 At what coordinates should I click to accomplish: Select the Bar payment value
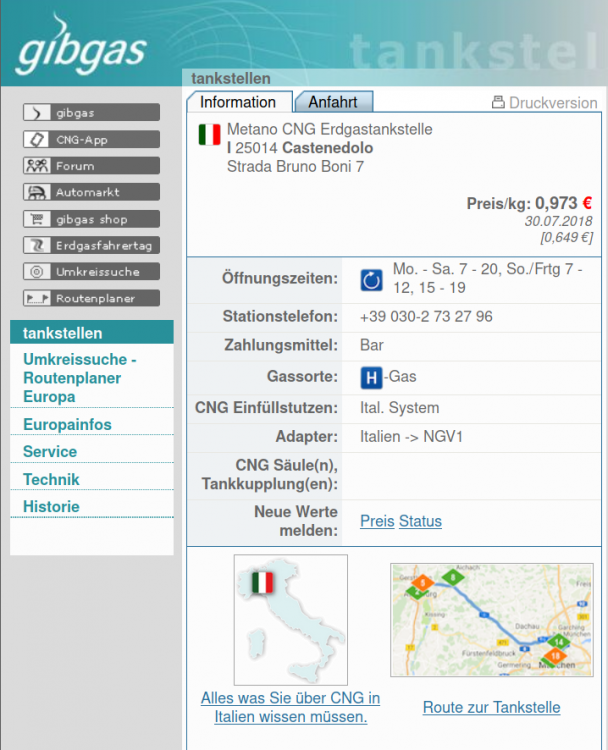click(372, 345)
